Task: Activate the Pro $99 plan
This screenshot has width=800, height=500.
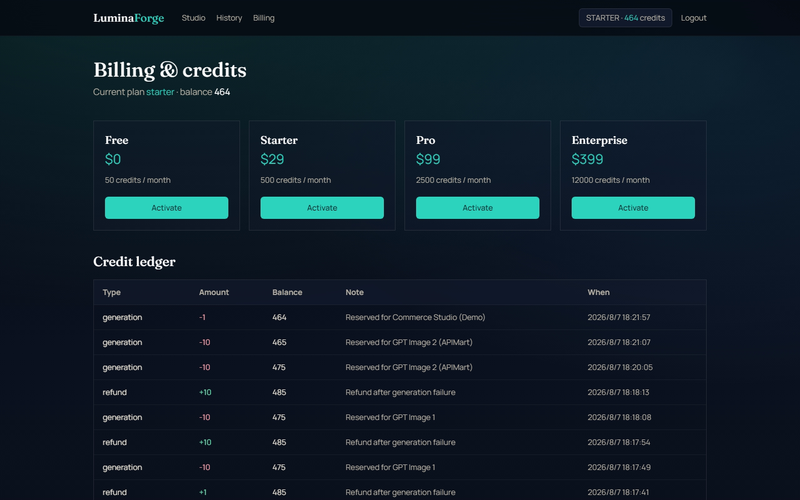Action: tap(478, 208)
